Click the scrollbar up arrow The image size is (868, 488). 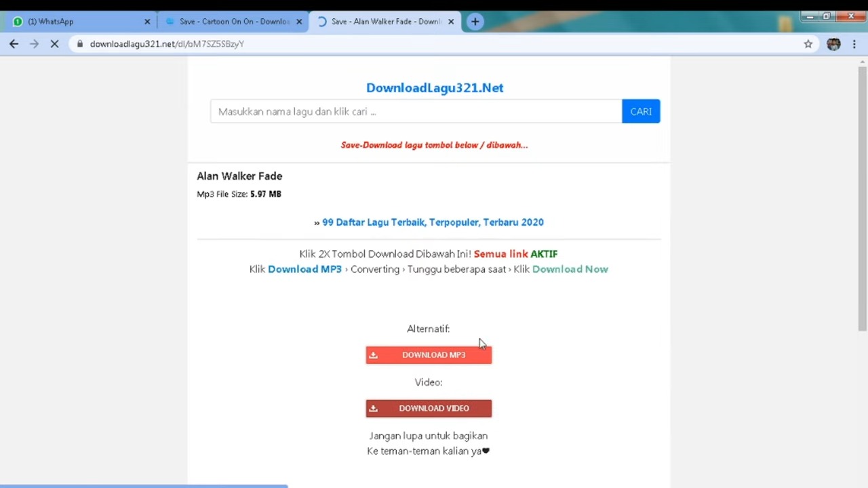pyautogui.click(x=862, y=61)
